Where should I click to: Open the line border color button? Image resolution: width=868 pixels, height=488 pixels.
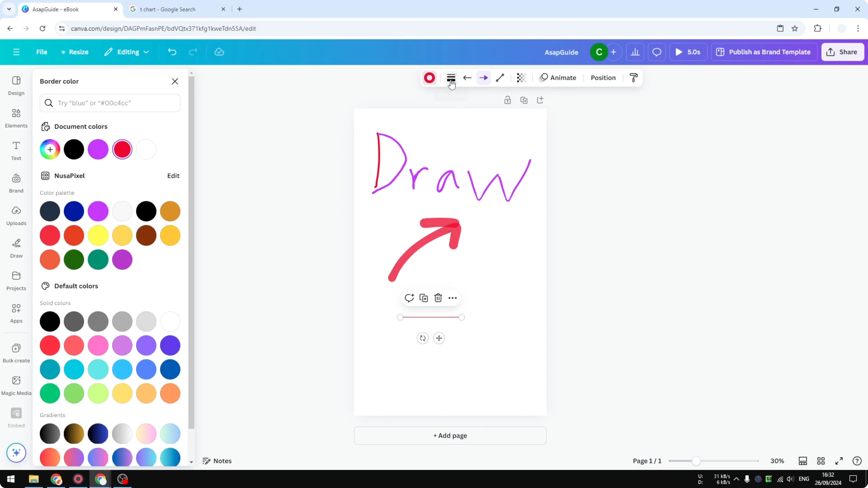pos(429,78)
